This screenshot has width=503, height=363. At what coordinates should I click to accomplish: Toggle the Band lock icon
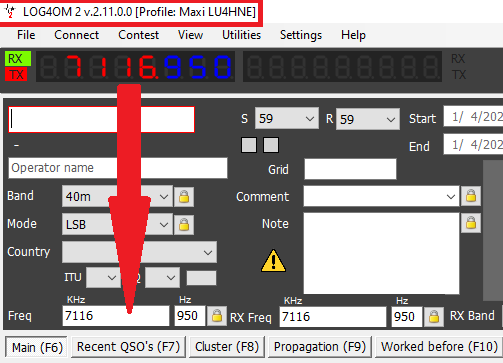pyautogui.click(x=184, y=197)
